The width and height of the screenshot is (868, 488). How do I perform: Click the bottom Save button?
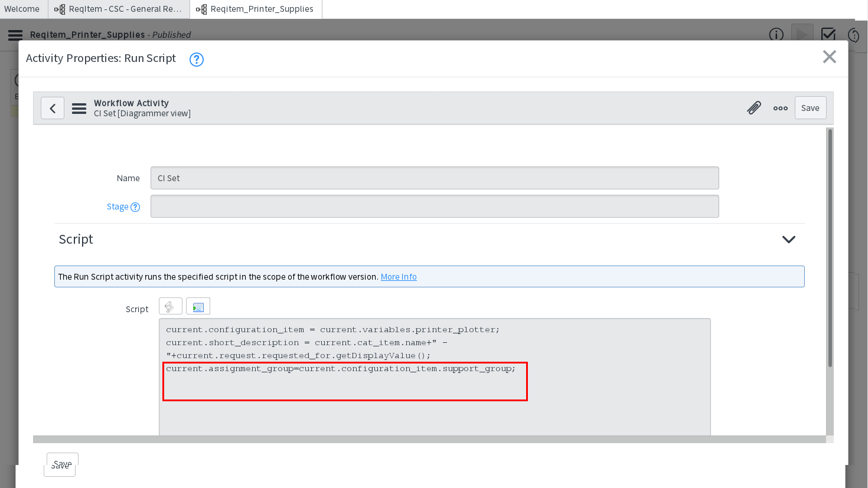(63, 464)
